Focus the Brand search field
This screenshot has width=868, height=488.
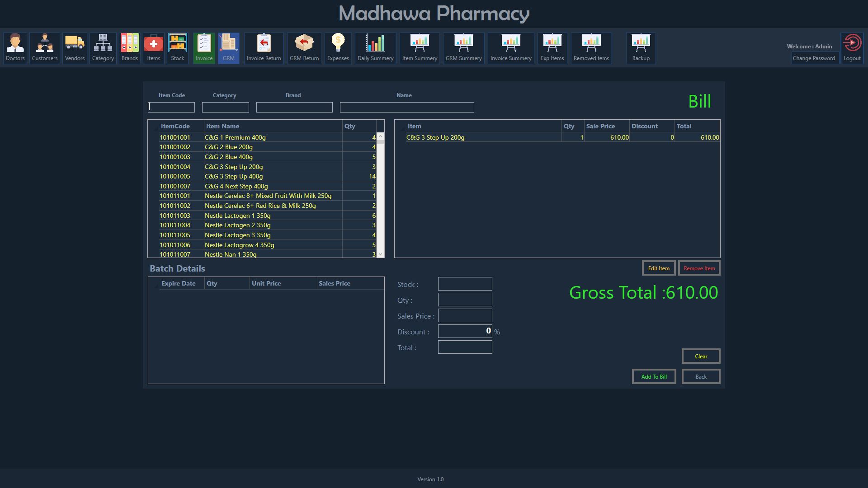(294, 107)
